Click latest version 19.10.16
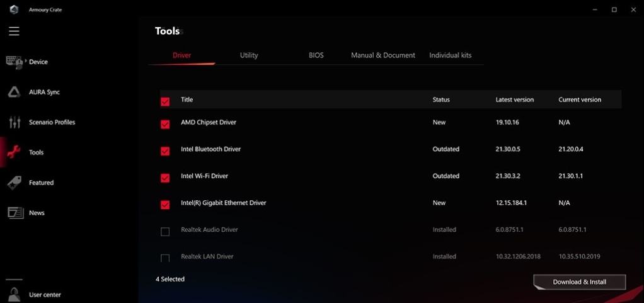Screen dimensions: 644x303 pos(508,122)
